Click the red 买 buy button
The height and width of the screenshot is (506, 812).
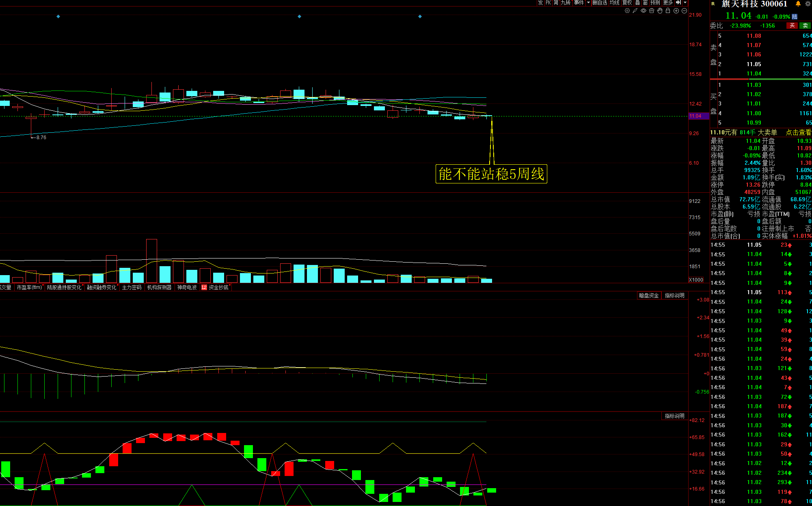click(x=792, y=26)
